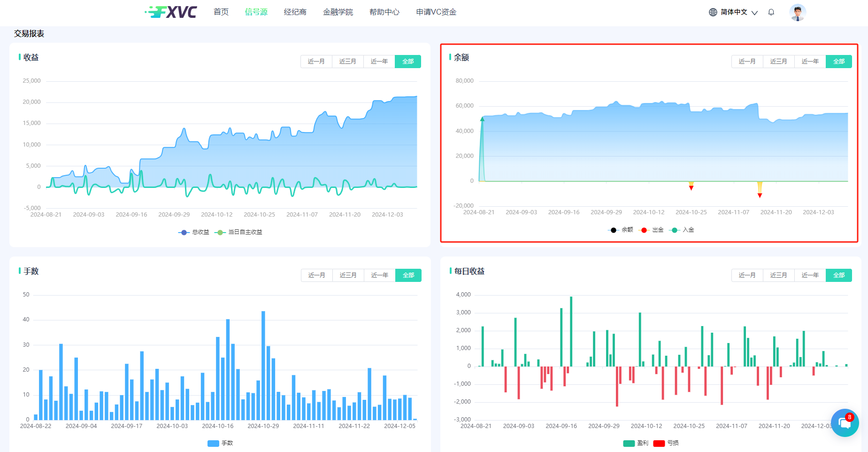Select 全部 in the 收益 chart
Image resolution: width=868 pixels, height=452 pixels.
(x=408, y=62)
